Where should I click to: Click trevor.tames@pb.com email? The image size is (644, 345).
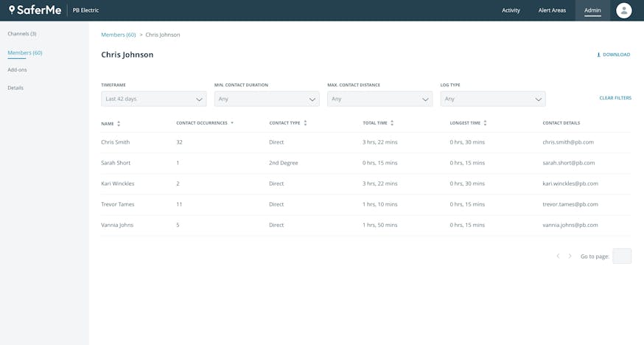point(570,204)
